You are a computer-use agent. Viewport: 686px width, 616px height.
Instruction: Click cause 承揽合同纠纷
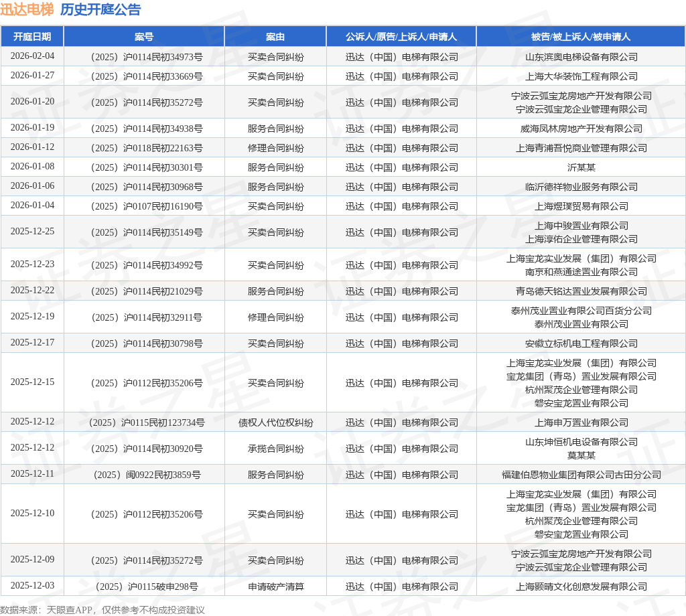point(275,449)
